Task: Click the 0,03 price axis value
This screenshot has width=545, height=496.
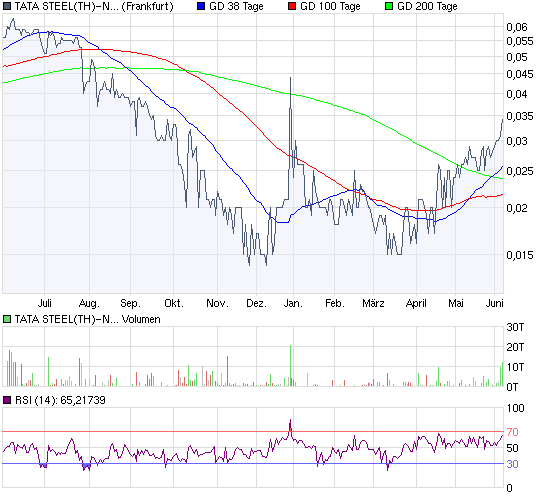Action: 516,141
